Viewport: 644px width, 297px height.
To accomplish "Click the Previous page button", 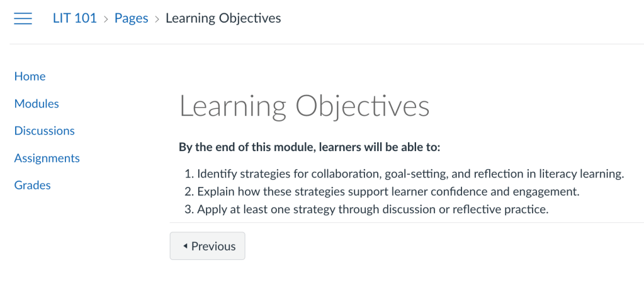I will pos(207,246).
